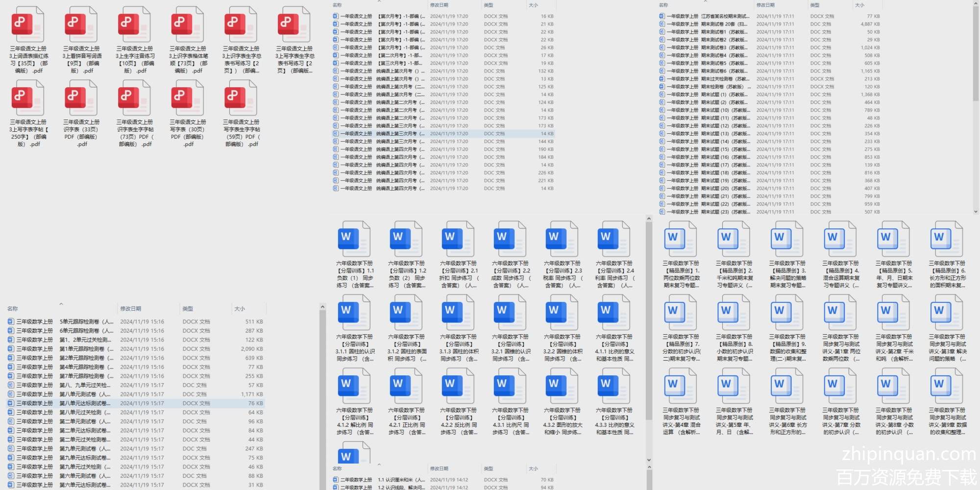980x490 pixels.
Task: Click sort chevron above 三年级数学上册 list's 名称 column
Action: click(x=61, y=304)
